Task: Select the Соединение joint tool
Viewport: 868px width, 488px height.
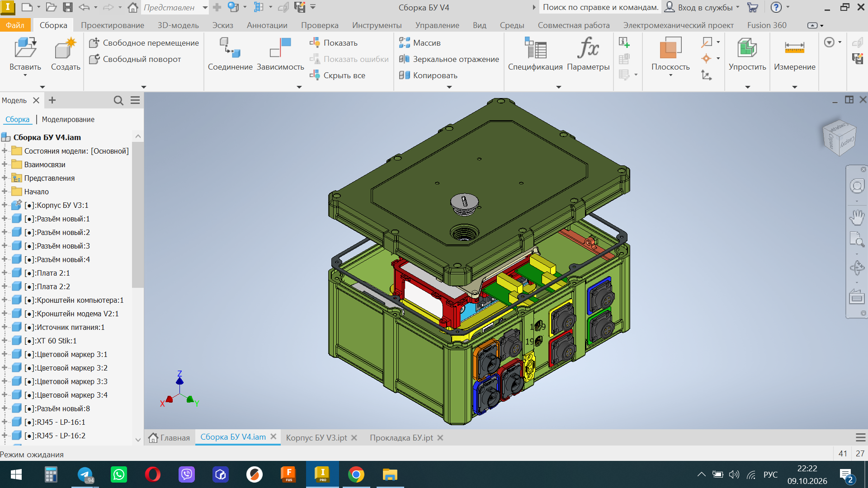Action: [x=230, y=53]
